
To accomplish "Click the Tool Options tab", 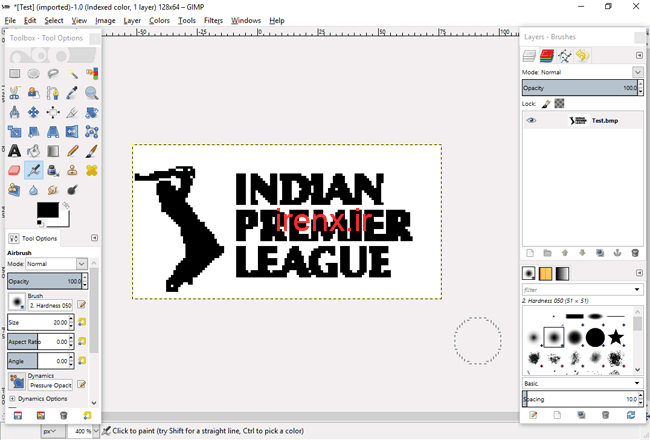I will pyautogui.click(x=34, y=238).
